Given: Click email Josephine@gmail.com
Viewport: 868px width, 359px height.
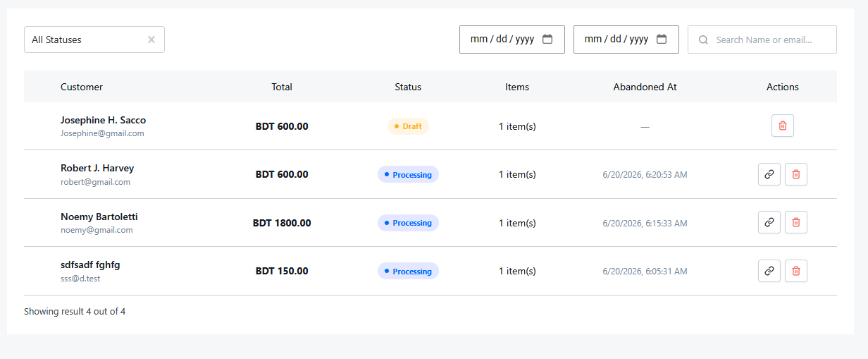Looking at the screenshot, I should (x=102, y=133).
